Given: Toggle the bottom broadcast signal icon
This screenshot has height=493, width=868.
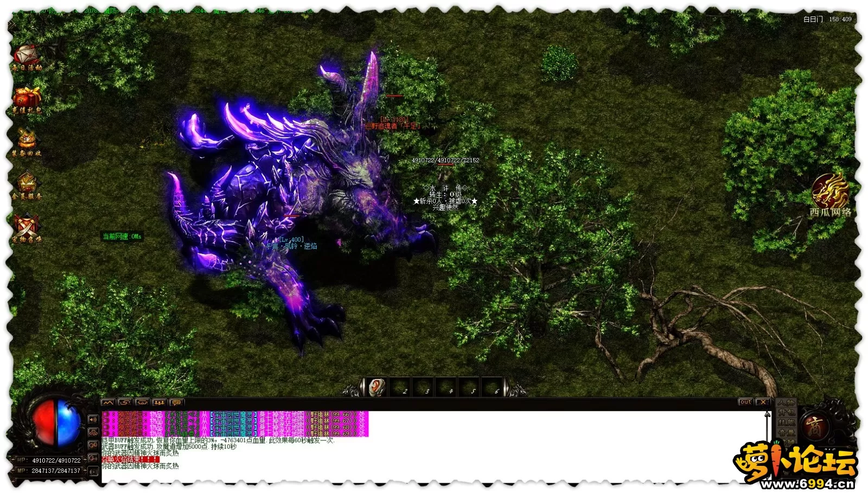Looking at the screenshot, I should click(x=93, y=472).
